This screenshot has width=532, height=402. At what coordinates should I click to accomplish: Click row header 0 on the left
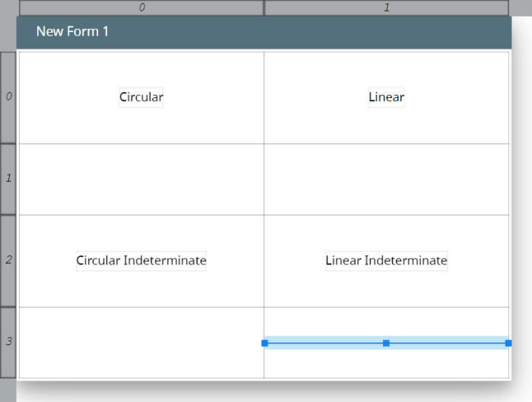click(x=8, y=97)
